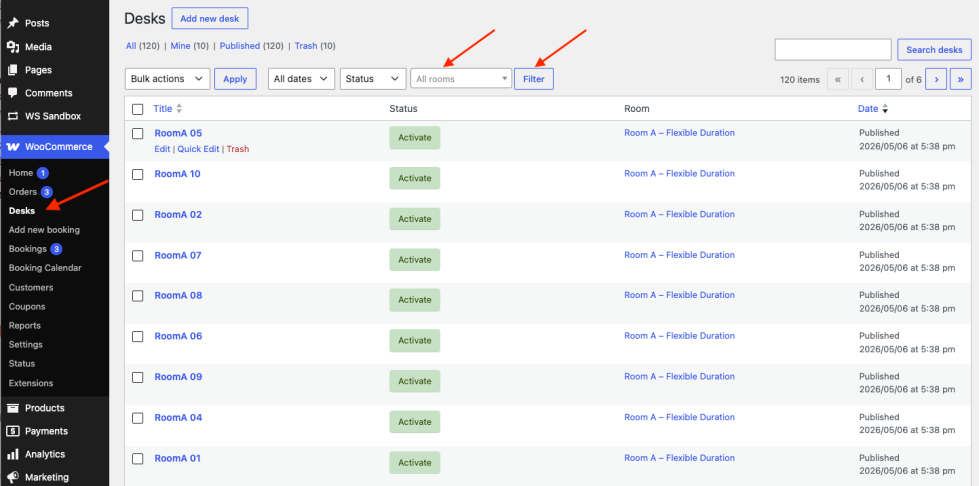Go to previous page of desks
Viewport: 979px width, 486px height.
coord(862,79)
